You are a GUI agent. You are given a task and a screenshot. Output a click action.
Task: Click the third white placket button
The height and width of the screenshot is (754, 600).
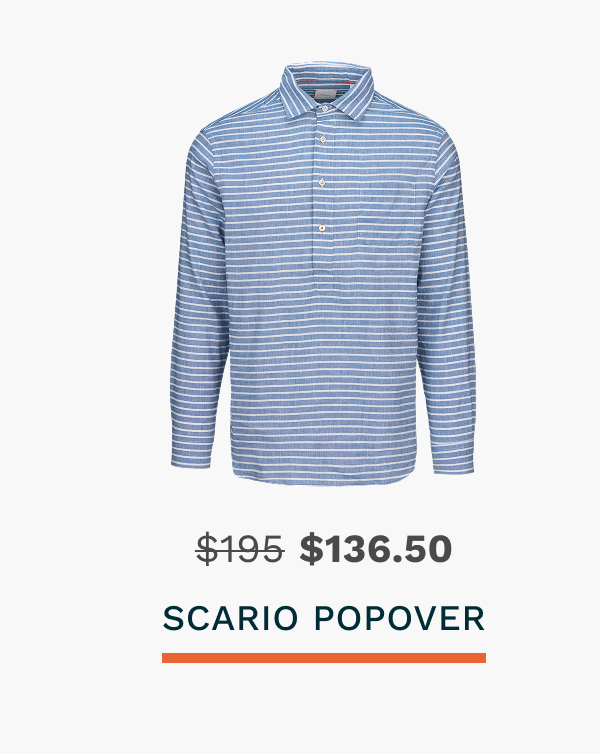pyautogui.click(x=322, y=182)
